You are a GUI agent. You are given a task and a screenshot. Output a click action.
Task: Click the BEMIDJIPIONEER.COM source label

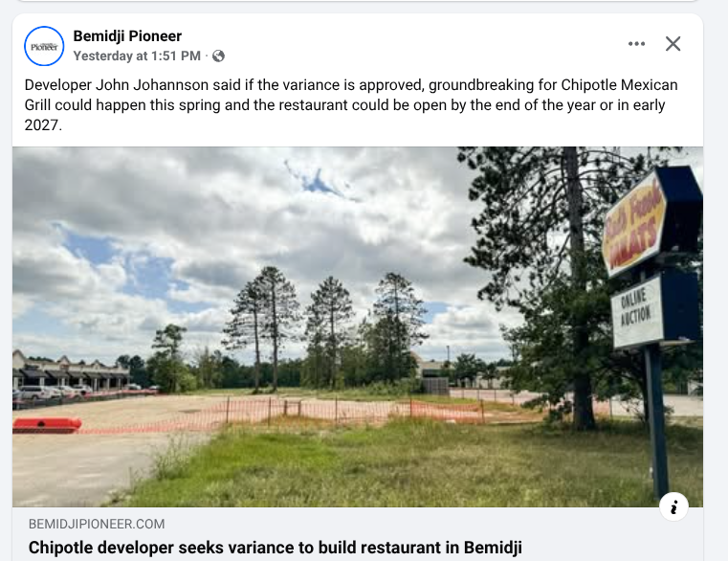tap(97, 524)
